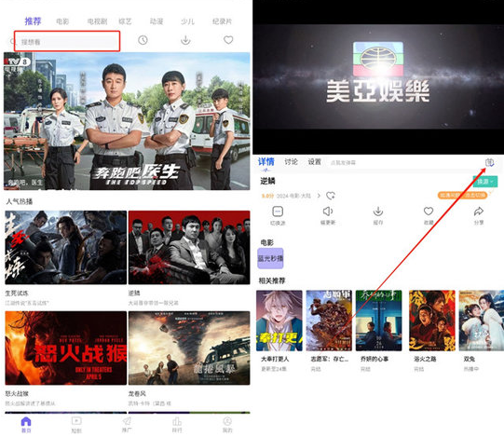
Task: Open 大奉打更人 recommendation poster
Action: tap(279, 321)
